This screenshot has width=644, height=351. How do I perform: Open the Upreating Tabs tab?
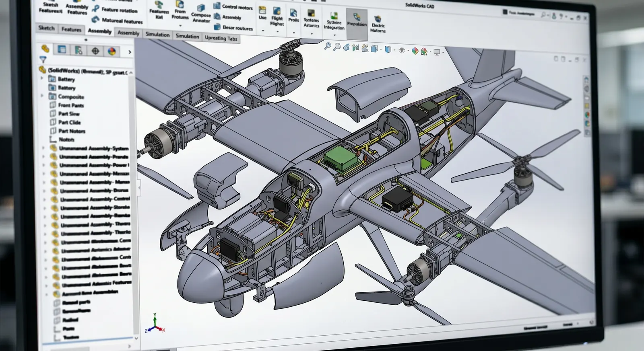221,38
